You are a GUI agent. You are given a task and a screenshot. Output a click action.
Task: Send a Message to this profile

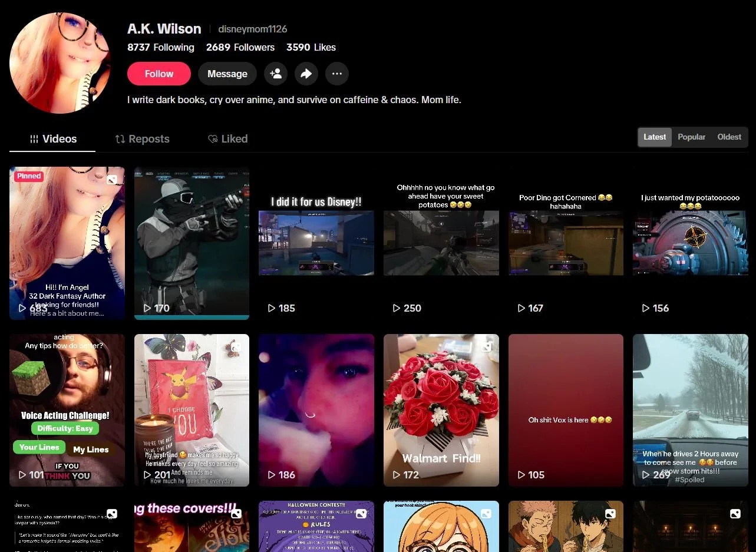227,74
